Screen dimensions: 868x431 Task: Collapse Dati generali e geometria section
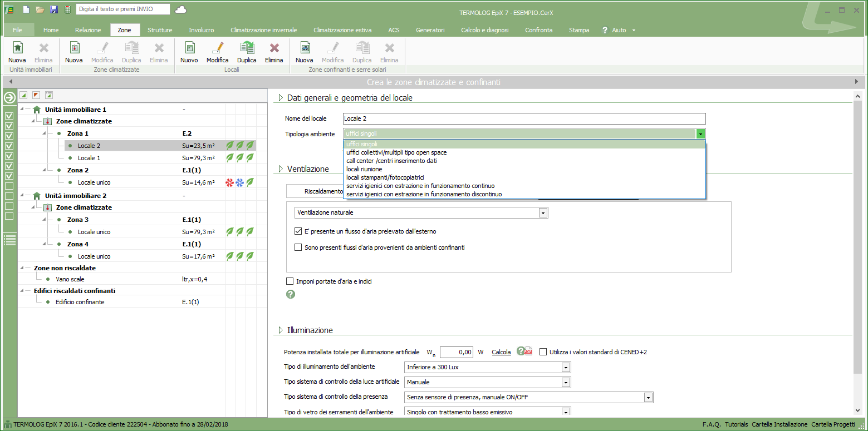[x=281, y=98]
